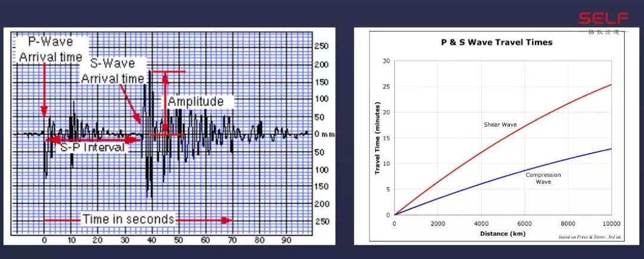Click the Travel Time (minutes) axis label
This screenshot has width=644, height=259.
click(377, 137)
